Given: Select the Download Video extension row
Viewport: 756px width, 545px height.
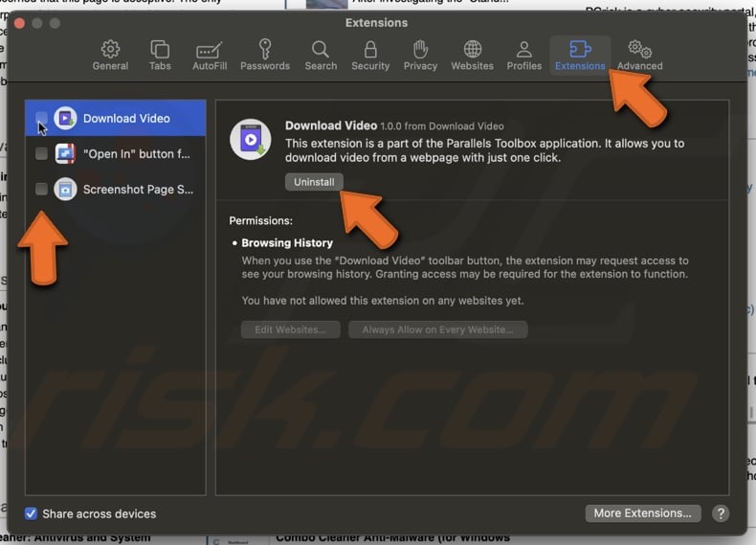Looking at the screenshot, I should [x=116, y=118].
